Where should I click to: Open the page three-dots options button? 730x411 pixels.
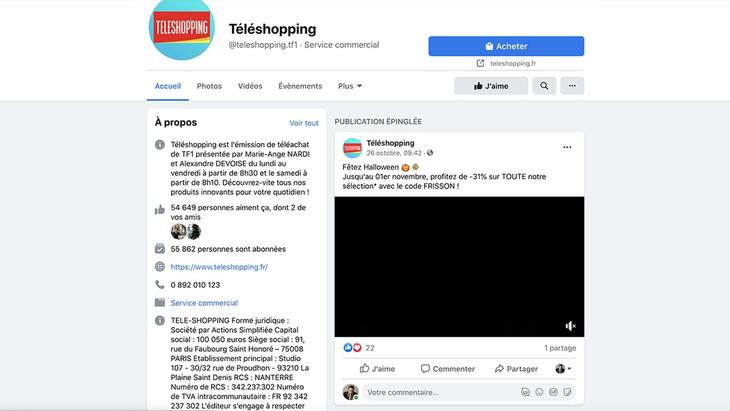(x=572, y=86)
